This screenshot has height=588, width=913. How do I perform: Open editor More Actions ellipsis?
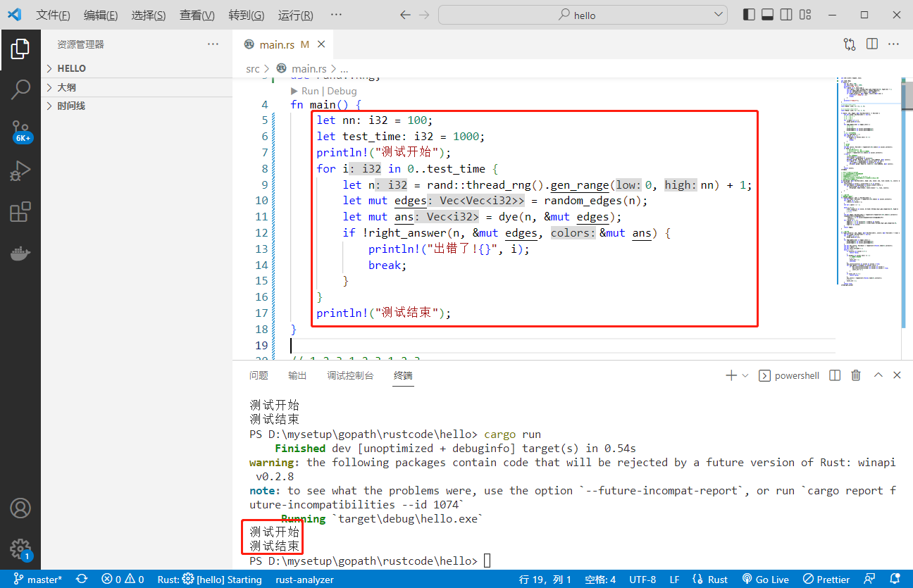[x=893, y=44]
